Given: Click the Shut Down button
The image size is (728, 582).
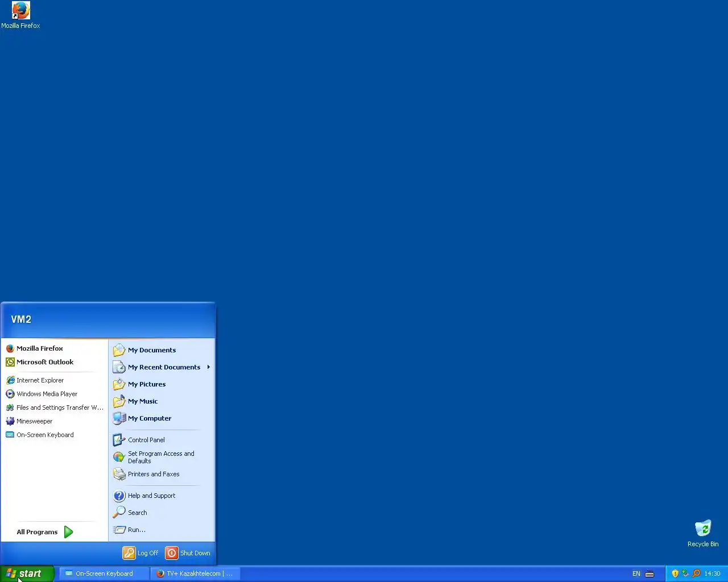Looking at the screenshot, I should pos(188,553).
